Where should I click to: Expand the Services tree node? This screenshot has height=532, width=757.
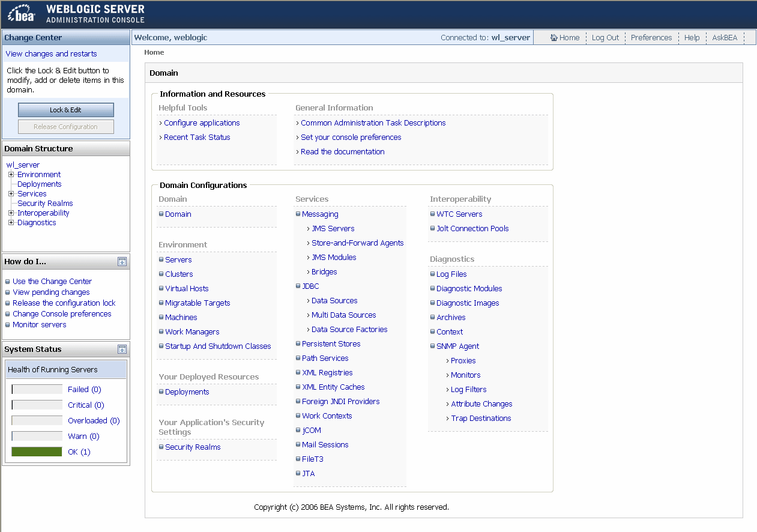pyautogui.click(x=11, y=194)
